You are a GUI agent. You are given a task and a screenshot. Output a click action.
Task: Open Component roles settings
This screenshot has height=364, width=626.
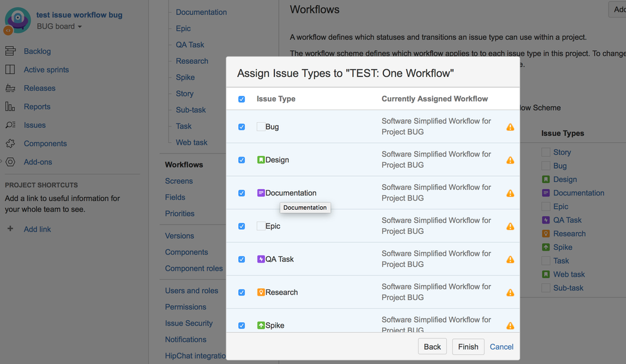[194, 269]
